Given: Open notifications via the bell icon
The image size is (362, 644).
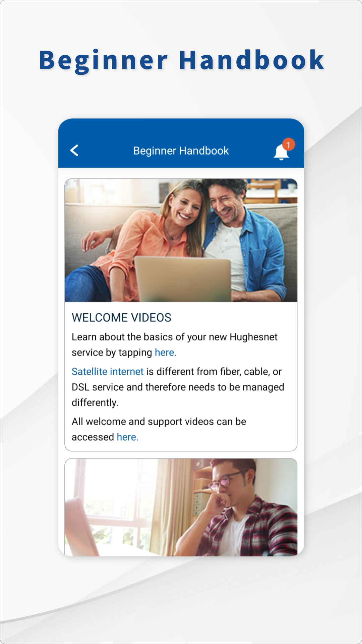Looking at the screenshot, I should pyautogui.click(x=281, y=153).
